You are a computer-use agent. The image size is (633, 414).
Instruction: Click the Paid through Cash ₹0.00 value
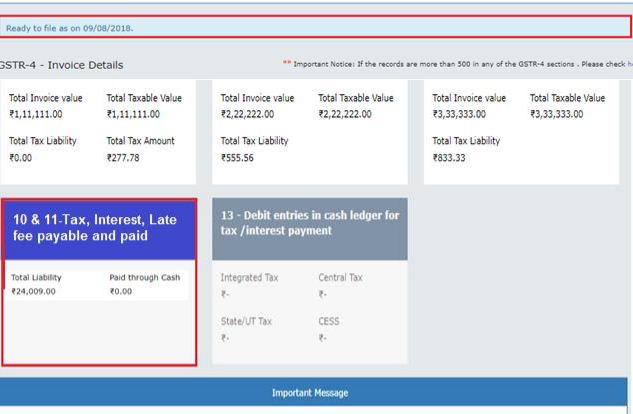[121, 291]
